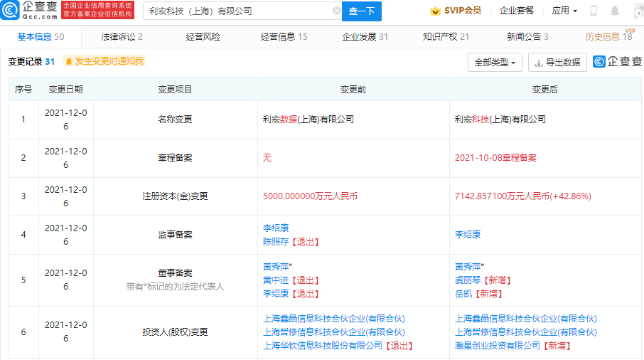Screen dimensions: 644x360
Task: Open the 企业套餐 link
Action: 517,11
